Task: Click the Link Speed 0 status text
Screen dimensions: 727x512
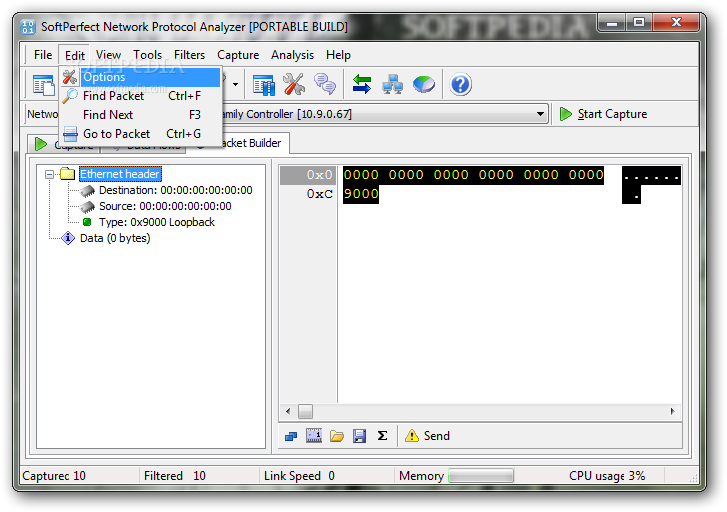Action: [299, 476]
